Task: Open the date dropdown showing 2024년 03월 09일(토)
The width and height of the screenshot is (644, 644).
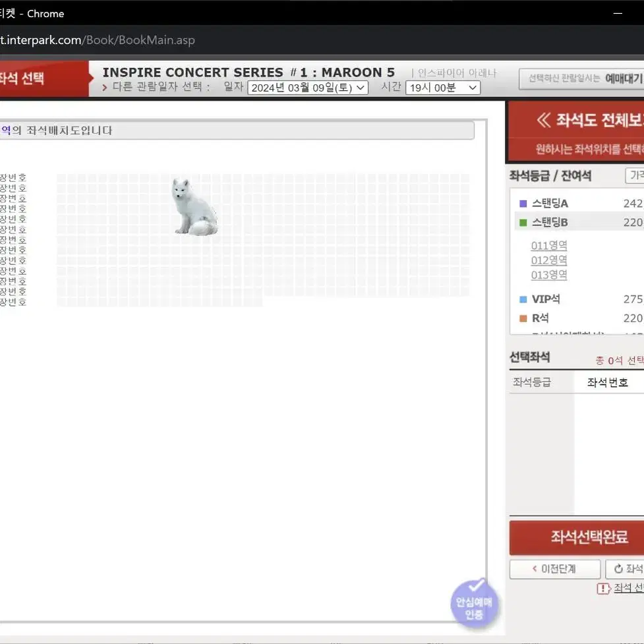Action: [308, 88]
